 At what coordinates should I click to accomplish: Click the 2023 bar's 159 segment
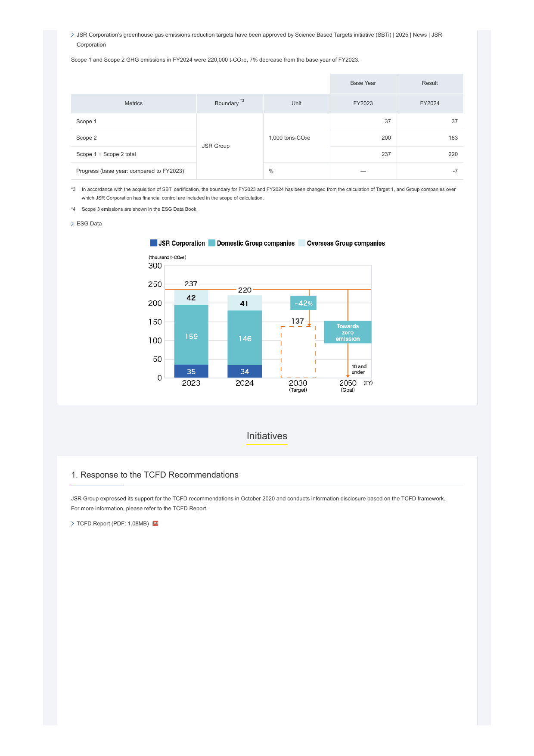coord(191,335)
